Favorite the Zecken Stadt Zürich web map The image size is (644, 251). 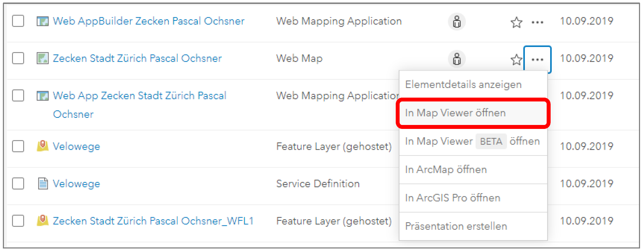(x=516, y=60)
